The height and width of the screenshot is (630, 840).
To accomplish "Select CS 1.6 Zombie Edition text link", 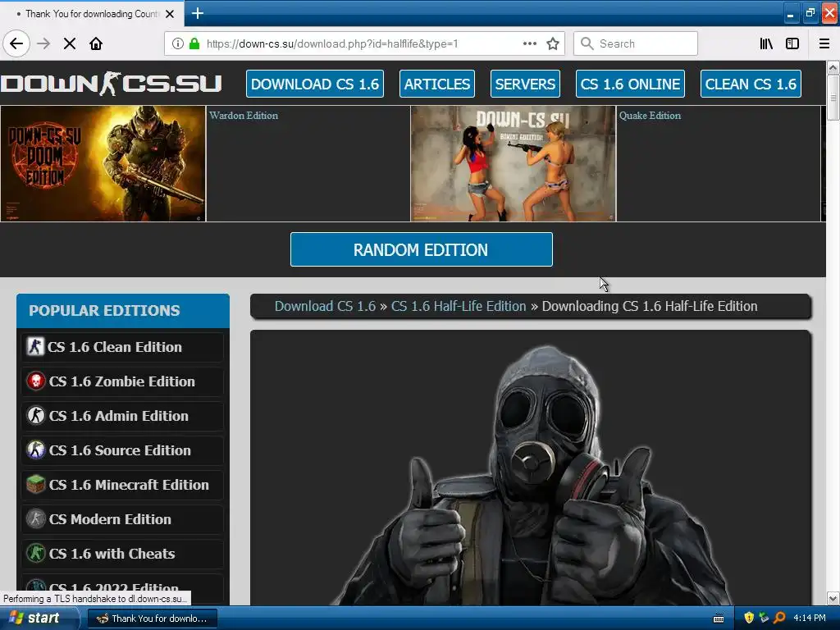I will [x=122, y=381].
